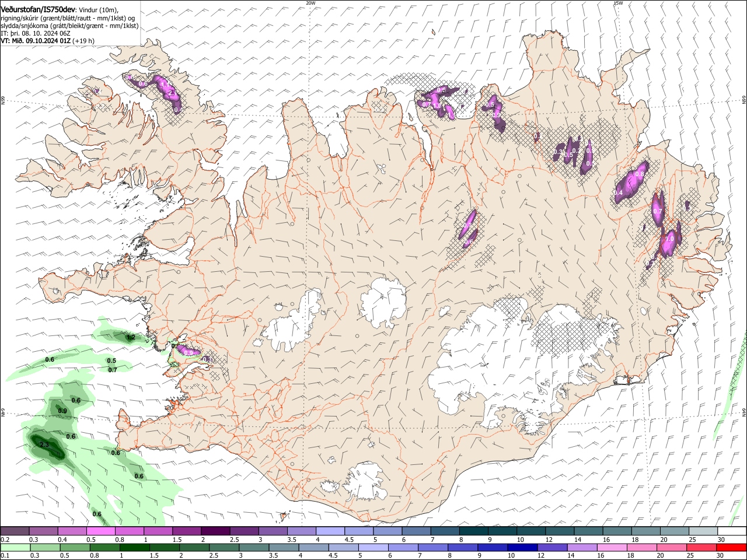Image resolution: width=747 pixels, height=560 pixels.
Task: Select the bright pink 0.5 swatch in upper legend
Action: point(100,531)
